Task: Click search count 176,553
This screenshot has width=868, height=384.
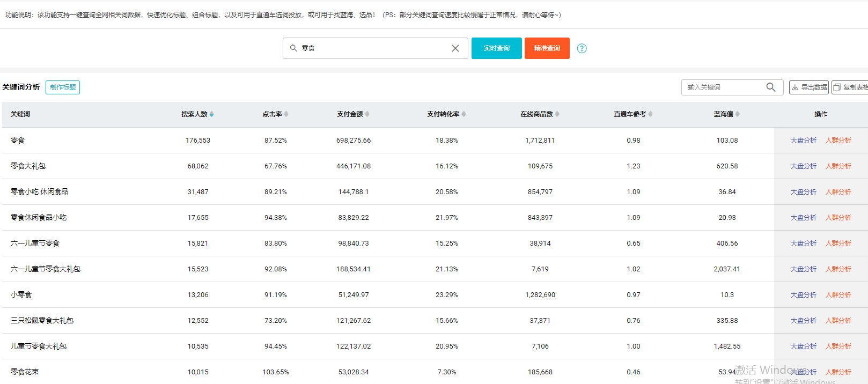Action: click(x=198, y=141)
